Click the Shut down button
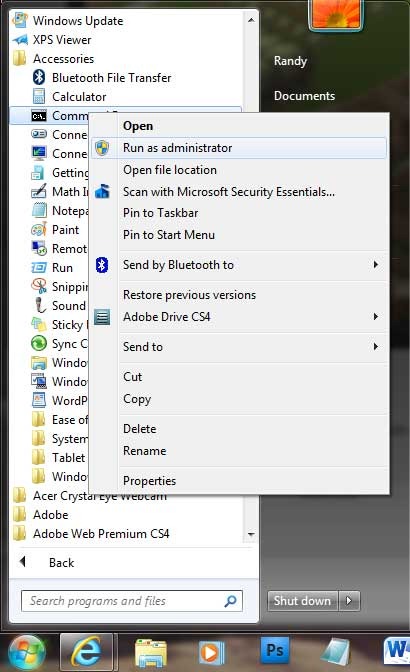The image size is (410, 672). point(303,601)
